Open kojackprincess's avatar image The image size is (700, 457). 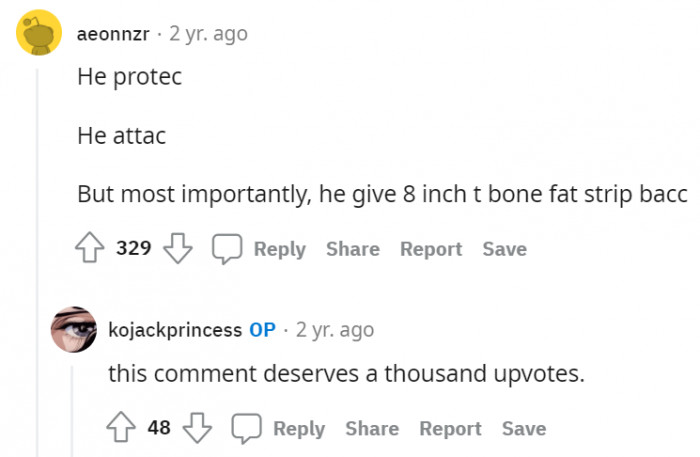click(73, 329)
